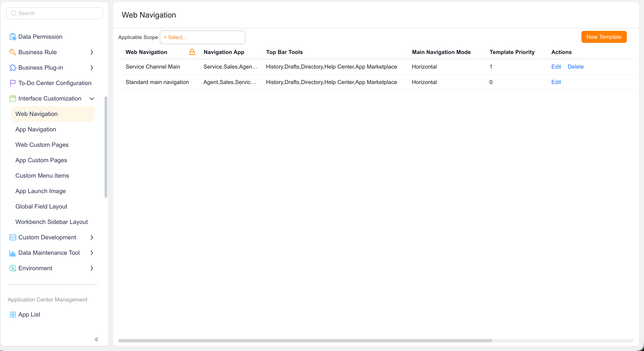Screen dimensions: 644x351
Task: Click the App List grid icon
Action: tap(13, 315)
